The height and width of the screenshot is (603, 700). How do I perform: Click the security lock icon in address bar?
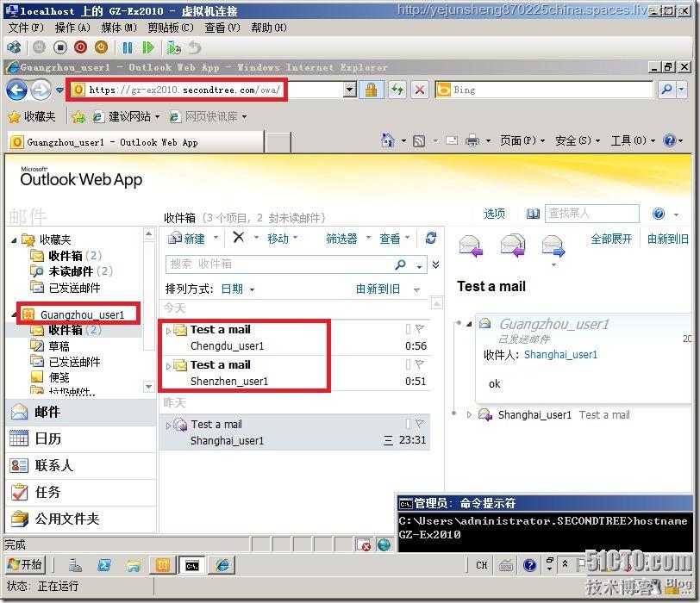coord(371,90)
